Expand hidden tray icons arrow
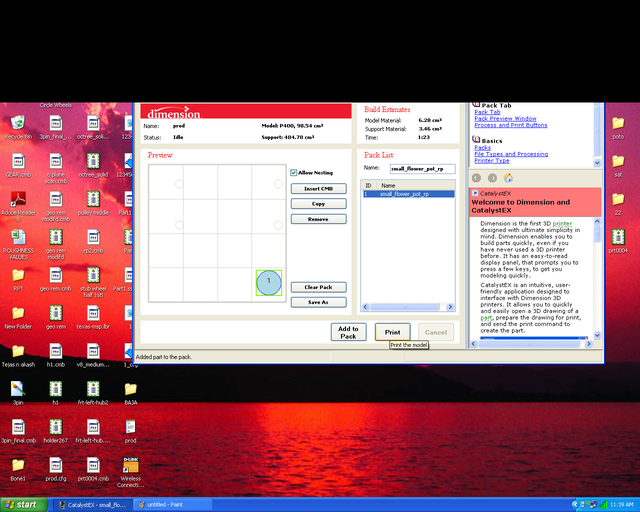Viewport: 640px width, 512px height. (575, 505)
